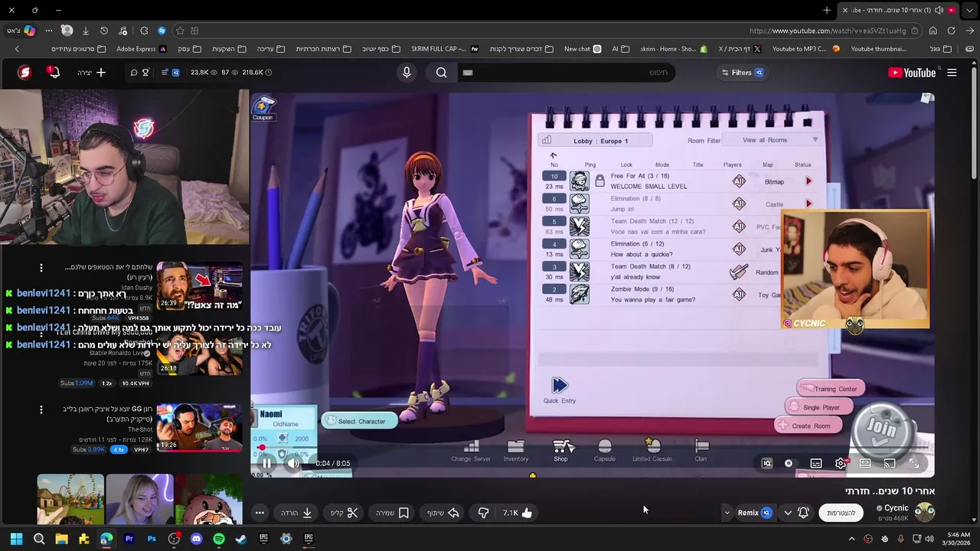Click the browser home icon

click(933, 31)
